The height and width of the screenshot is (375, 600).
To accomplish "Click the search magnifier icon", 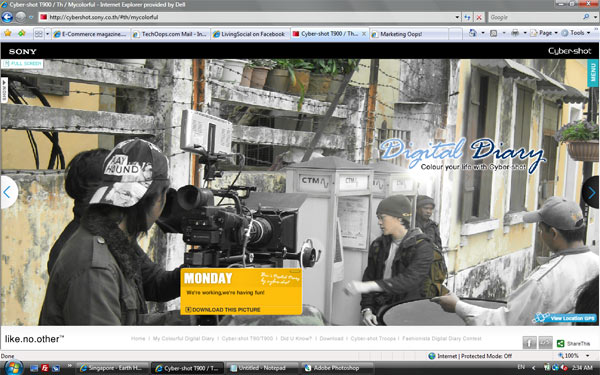I will click(586, 17).
